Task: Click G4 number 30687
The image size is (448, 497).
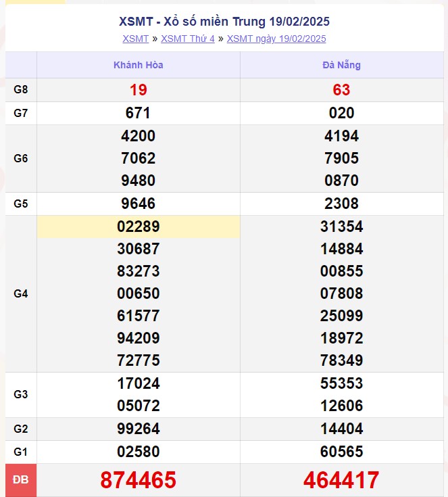Action: click(x=139, y=249)
